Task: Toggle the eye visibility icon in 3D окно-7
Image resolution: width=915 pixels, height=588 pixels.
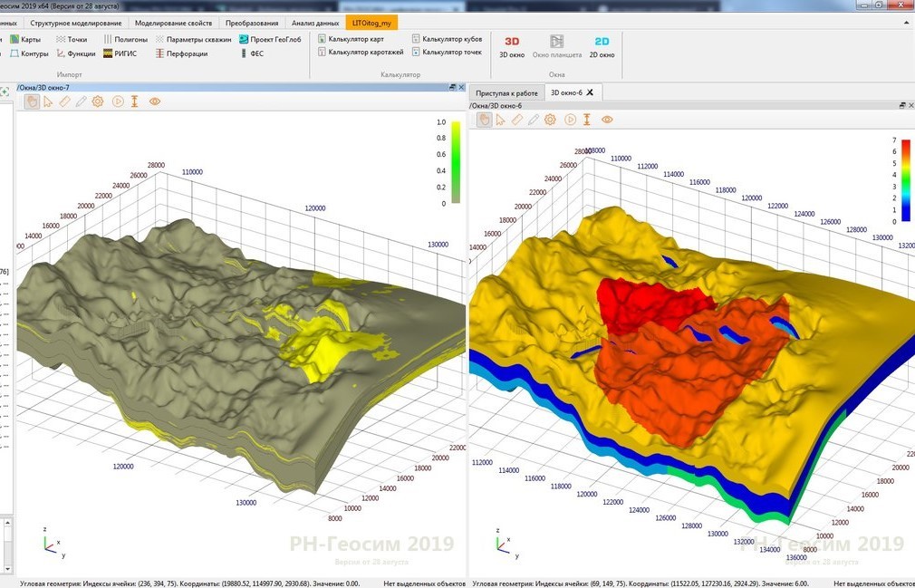Action: click(155, 101)
